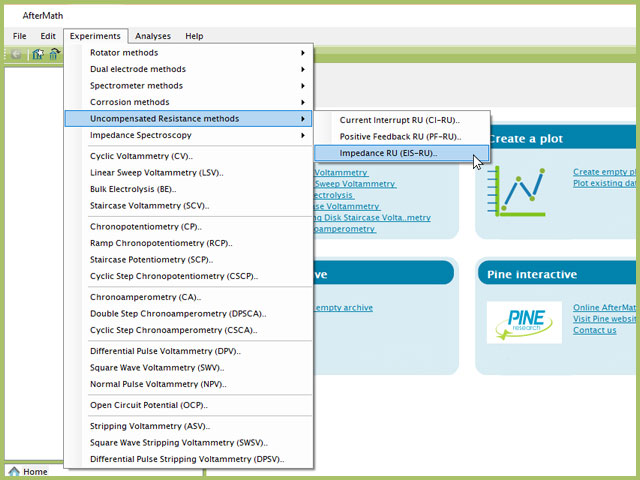640x480 pixels.
Task: Click the Sweep Voltammetry link on home page
Action: point(355,184)
